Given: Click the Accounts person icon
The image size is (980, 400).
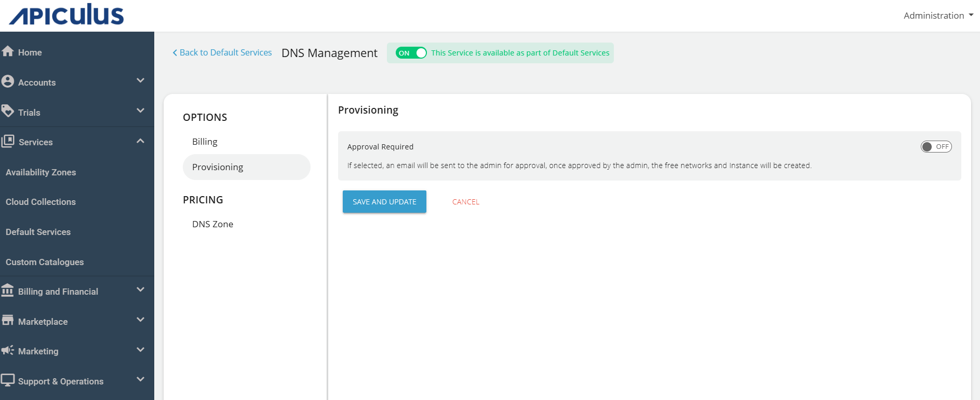Looking at the screenshot, I should tap(8, 81).
